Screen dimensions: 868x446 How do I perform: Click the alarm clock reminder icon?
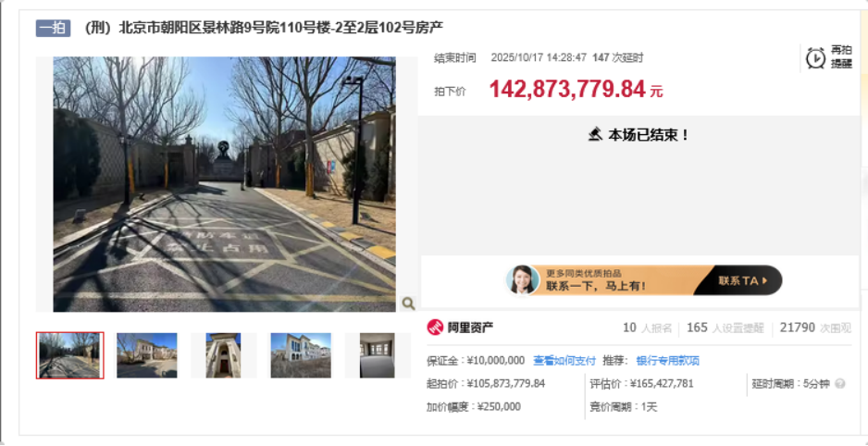(x=815, y=58)
